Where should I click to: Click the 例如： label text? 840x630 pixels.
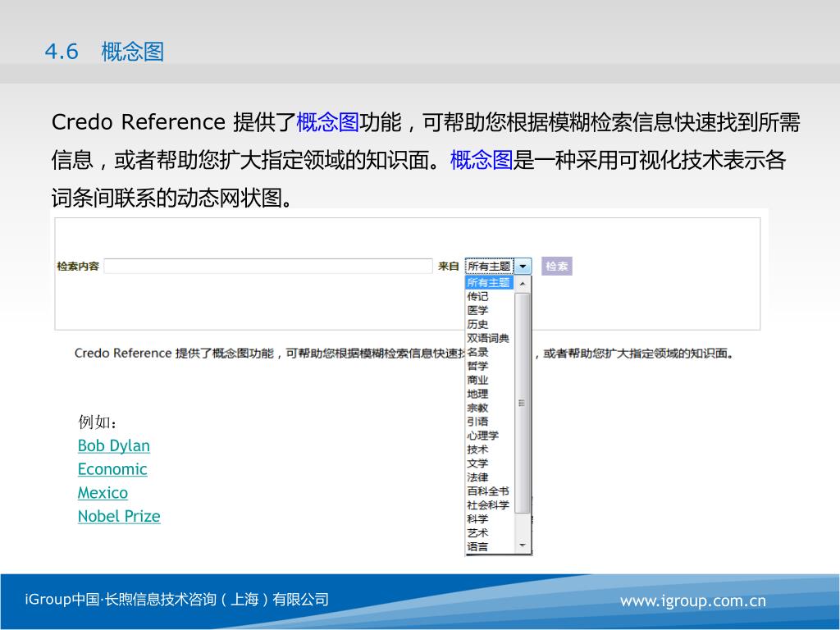[x=98, y=422]
